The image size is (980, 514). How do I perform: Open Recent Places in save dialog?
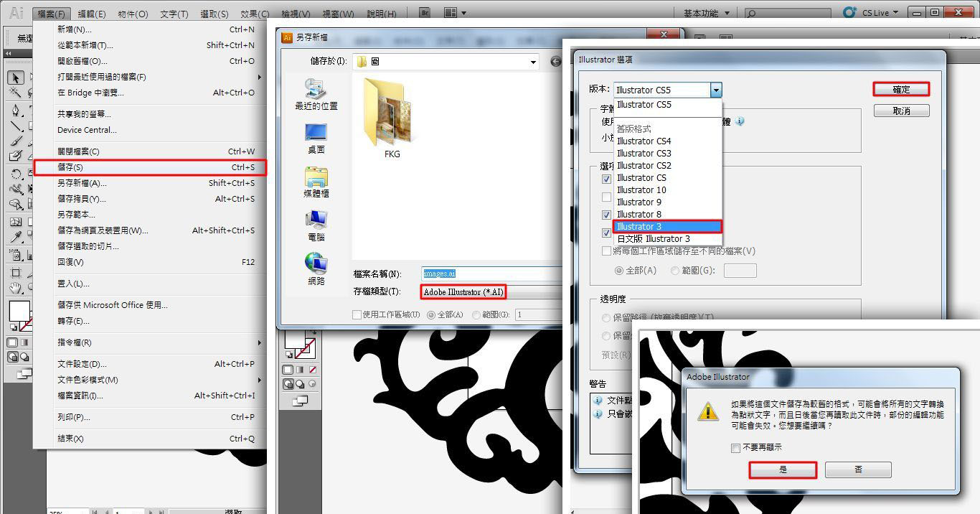point(316,94)
